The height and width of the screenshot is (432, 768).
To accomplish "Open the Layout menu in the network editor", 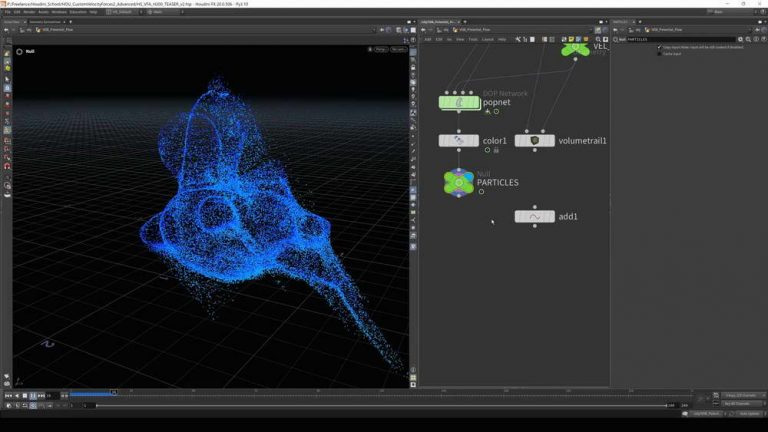I will coord(487,39).
